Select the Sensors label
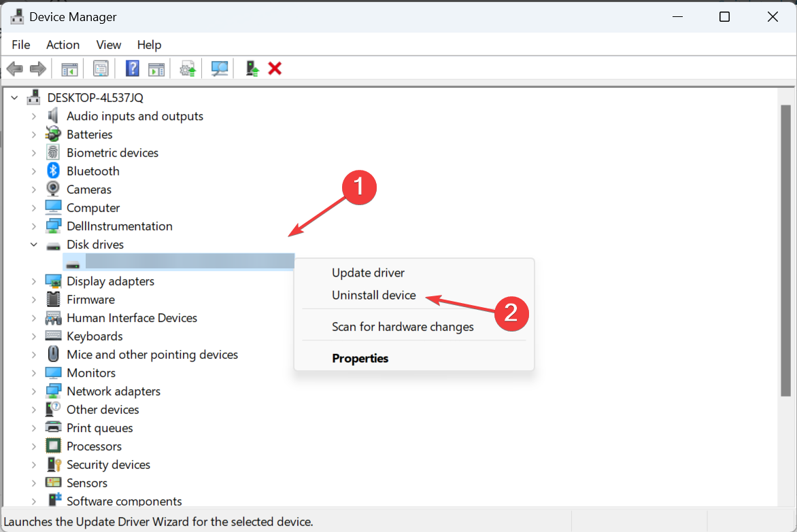Screen dimensions: 797x532 87,482
